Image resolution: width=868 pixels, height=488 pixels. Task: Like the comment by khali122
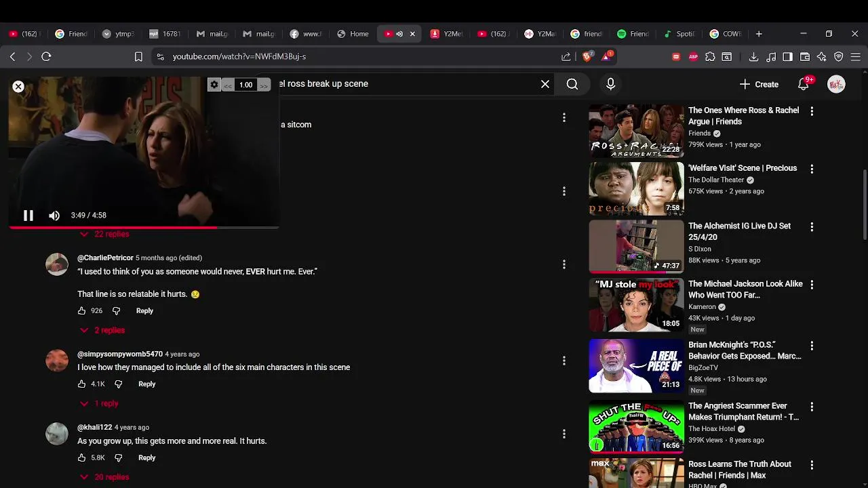click(x=81, y=458)
